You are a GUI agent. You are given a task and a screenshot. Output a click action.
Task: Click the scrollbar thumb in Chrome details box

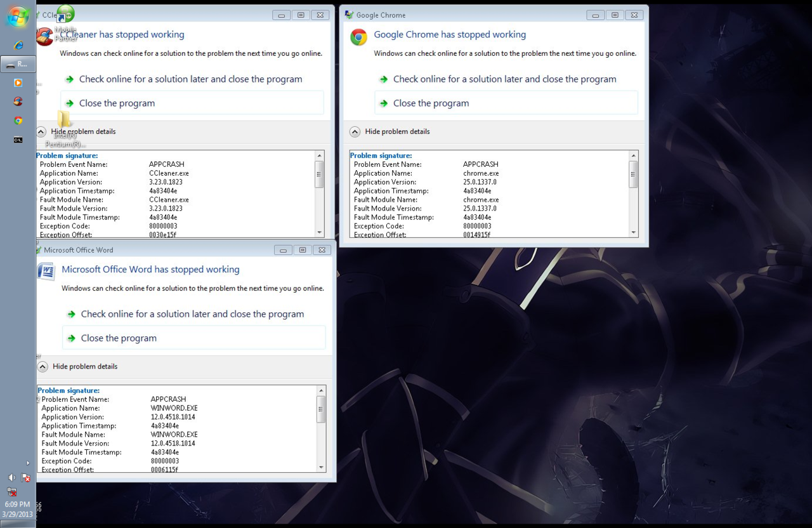point(633,175)
